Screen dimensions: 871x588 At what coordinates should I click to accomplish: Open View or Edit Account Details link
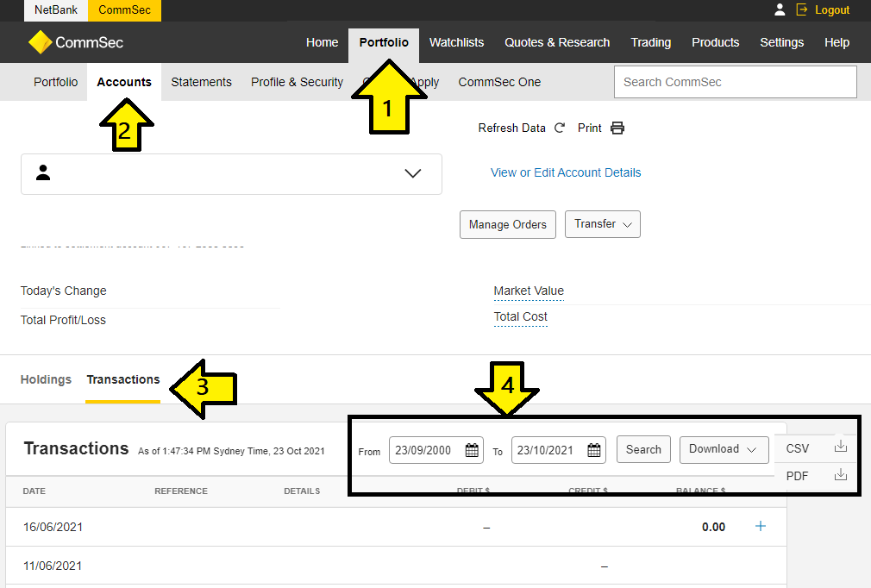[566, 172]
